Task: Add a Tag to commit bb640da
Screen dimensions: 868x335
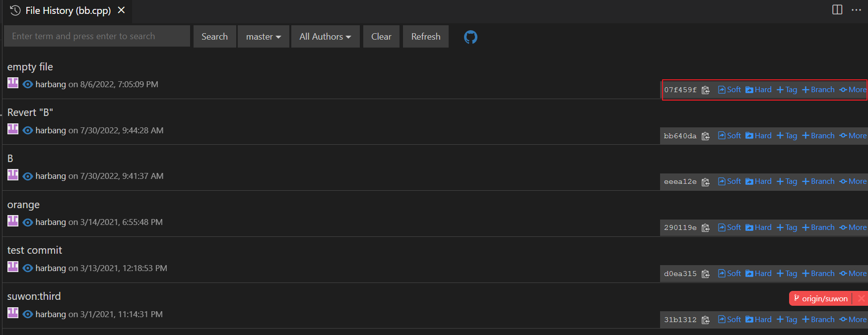Action: 787,136
